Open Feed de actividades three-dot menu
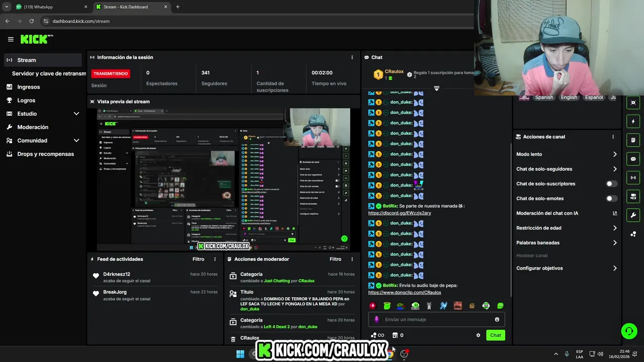This screenshot has height=362, width=644. point(215,259)
